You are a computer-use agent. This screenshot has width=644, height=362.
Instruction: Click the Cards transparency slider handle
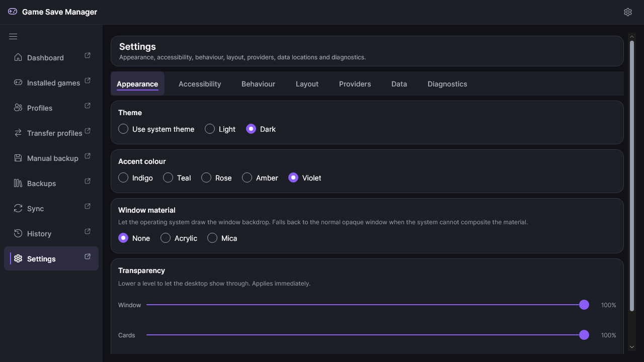pos(584,335)
